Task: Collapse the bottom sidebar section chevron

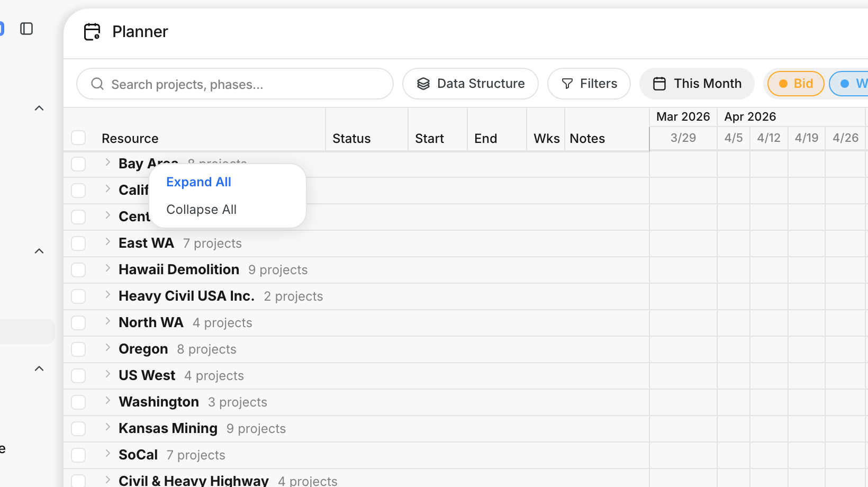Action: (x=39, y=369)
